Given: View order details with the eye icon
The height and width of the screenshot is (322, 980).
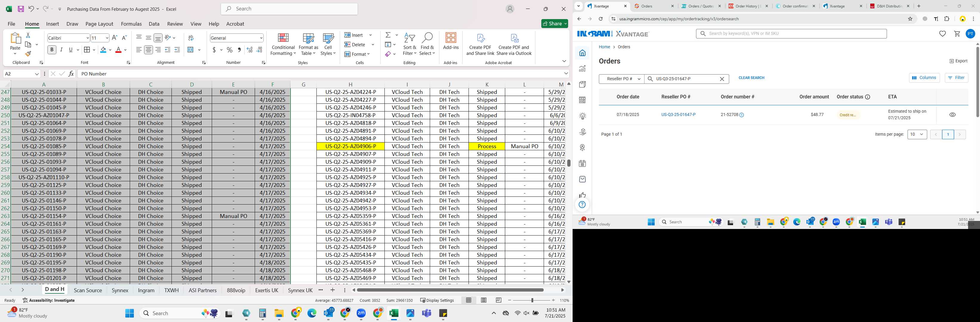Looking at the screenshot, I should pos(952,115).
